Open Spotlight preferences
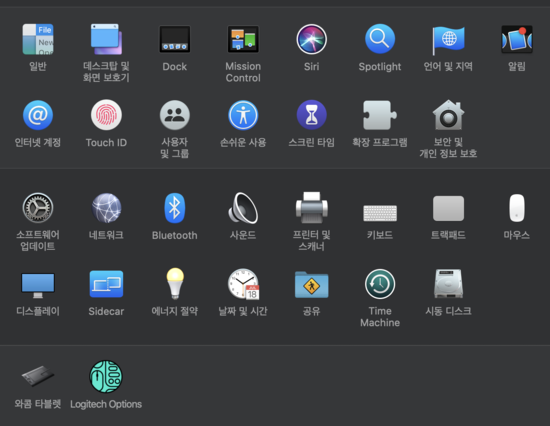The width and height of the screenshot is (550, 426). point(380,39)
